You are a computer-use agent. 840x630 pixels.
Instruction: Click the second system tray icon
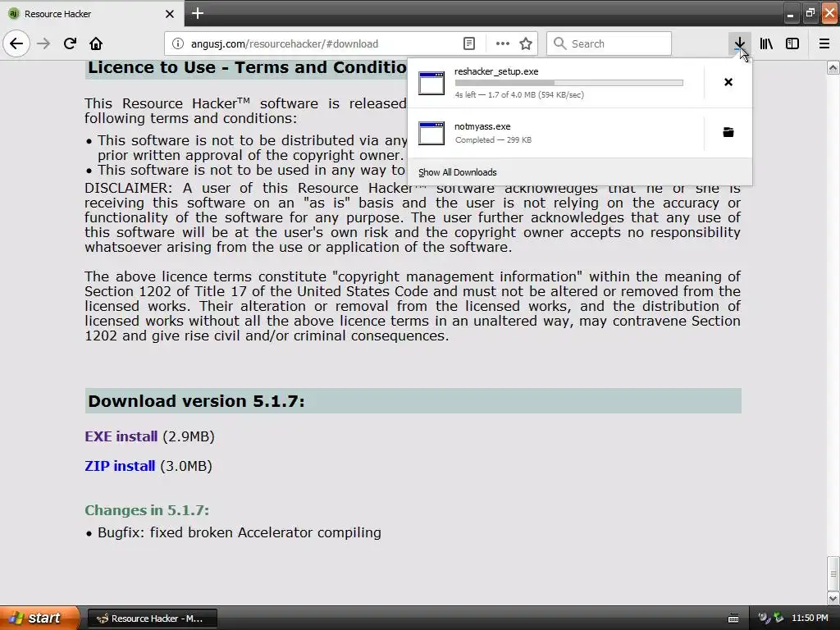[x=778, y=618]
